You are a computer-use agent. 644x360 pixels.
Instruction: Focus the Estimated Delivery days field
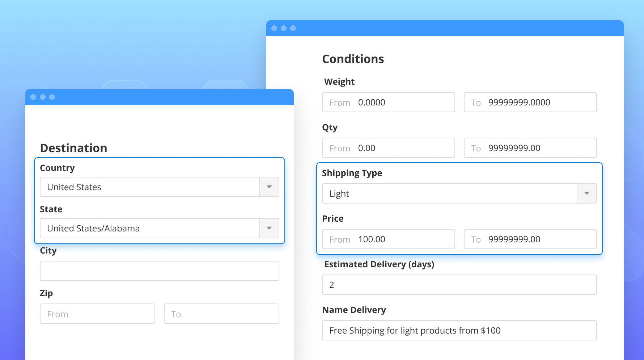(x=459, y=285)
